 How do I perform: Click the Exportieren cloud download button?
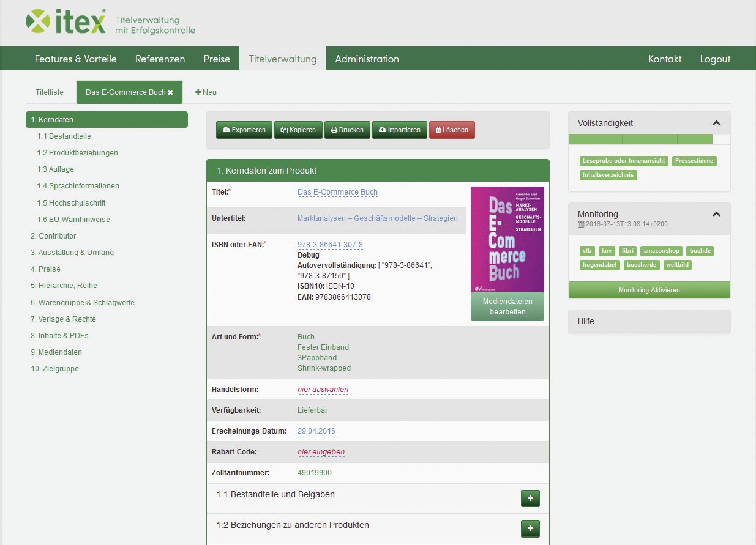(x=244, y=130)
